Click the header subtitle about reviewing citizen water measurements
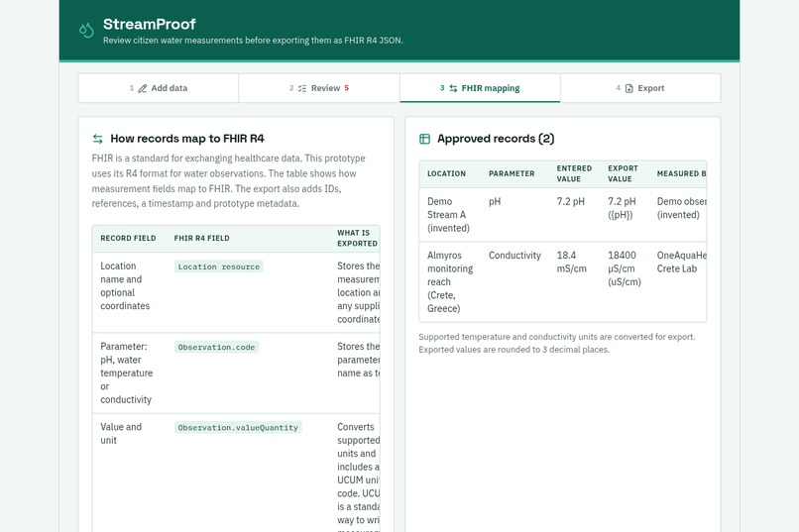799x532 pixels. (253, 41)
